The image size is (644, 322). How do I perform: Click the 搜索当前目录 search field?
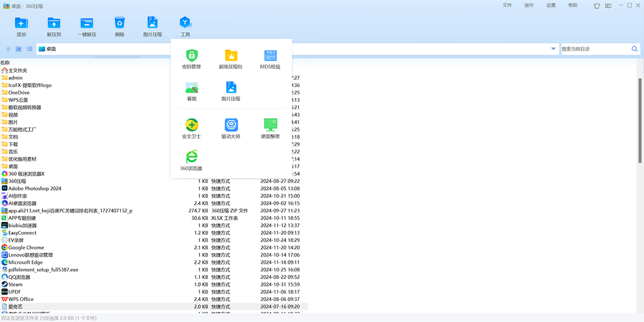595,49
